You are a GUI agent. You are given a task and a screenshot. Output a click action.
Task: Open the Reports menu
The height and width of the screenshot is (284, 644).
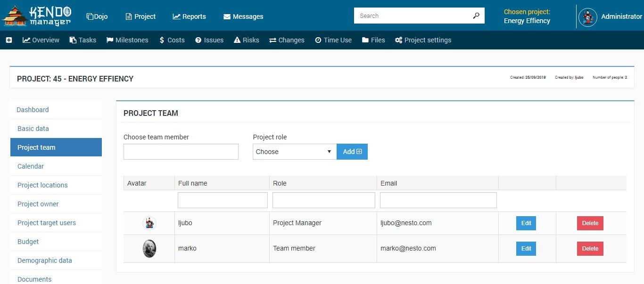point(189,16)
